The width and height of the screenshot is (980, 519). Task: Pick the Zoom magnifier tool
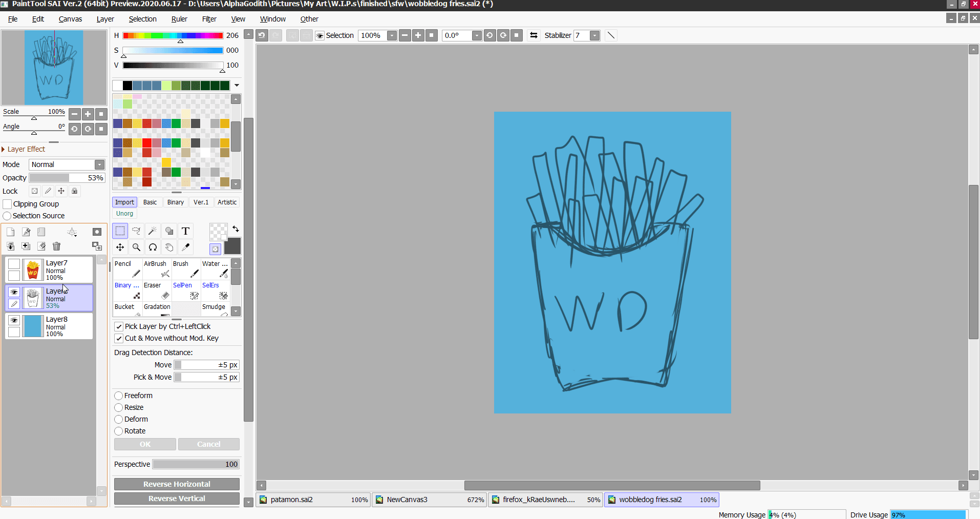(136, 247)
